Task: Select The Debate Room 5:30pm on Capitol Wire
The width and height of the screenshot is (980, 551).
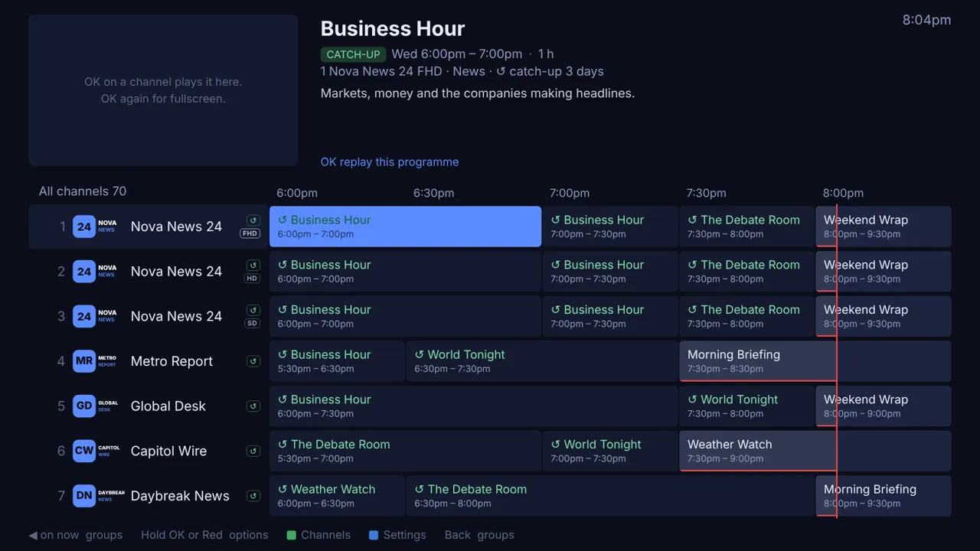Action: (x=405, y=451)
